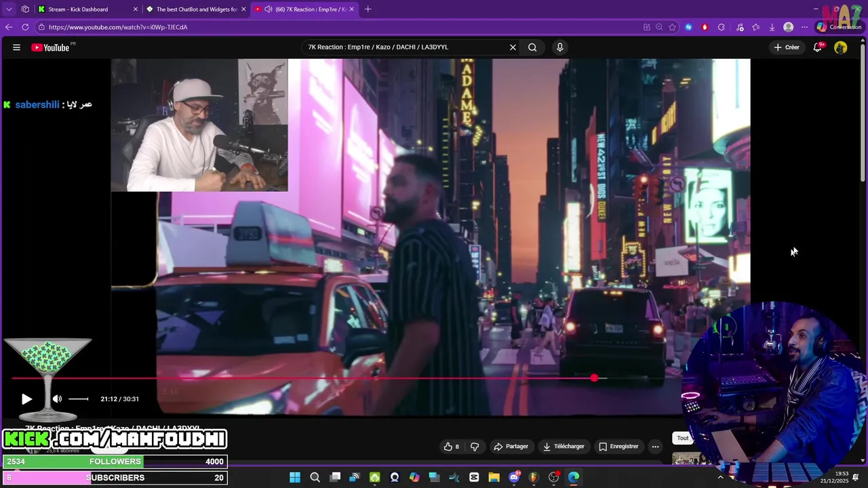868x488 pixels.
Task: Open Task View on the taskbar
Action: 335,477
